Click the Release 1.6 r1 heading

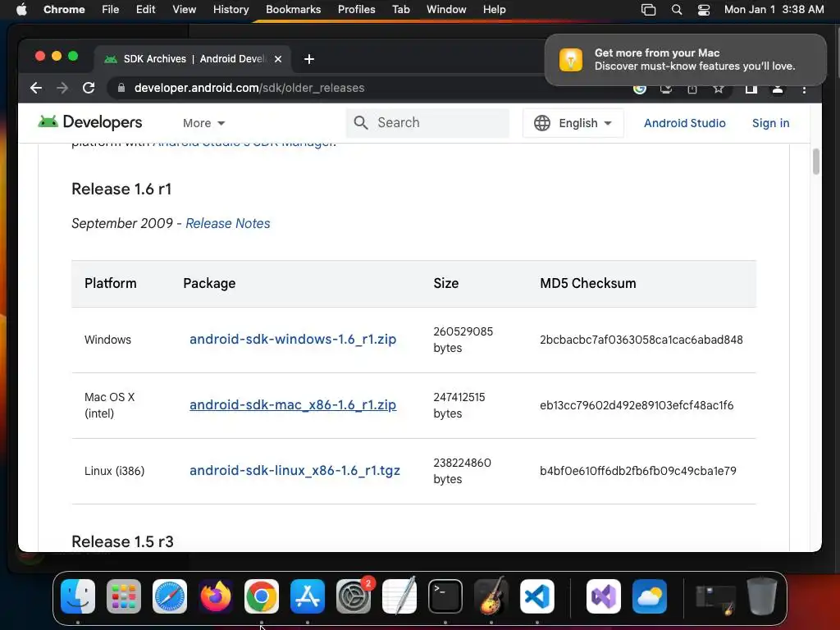pyautogui.click(x=121, y=189)
